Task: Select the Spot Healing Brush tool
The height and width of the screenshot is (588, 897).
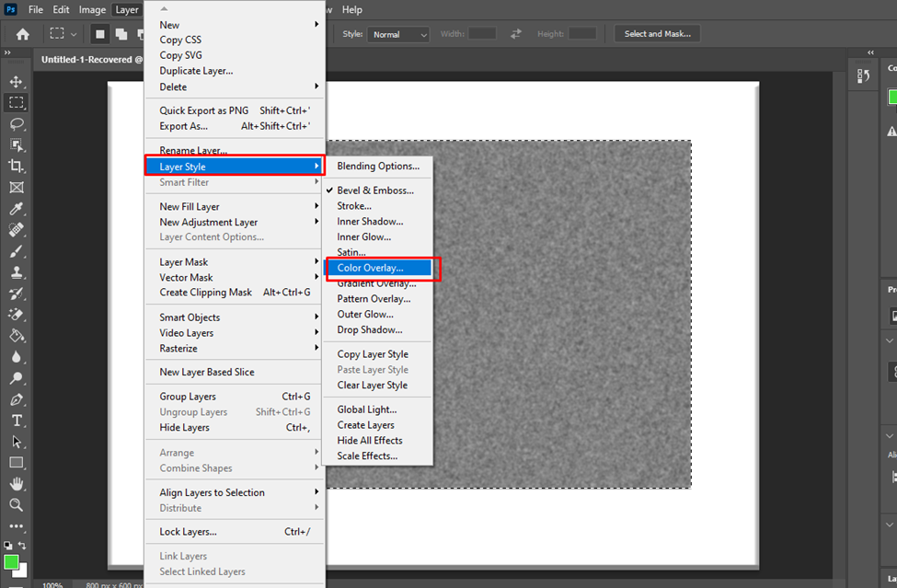Action: [x=16, y=230]
